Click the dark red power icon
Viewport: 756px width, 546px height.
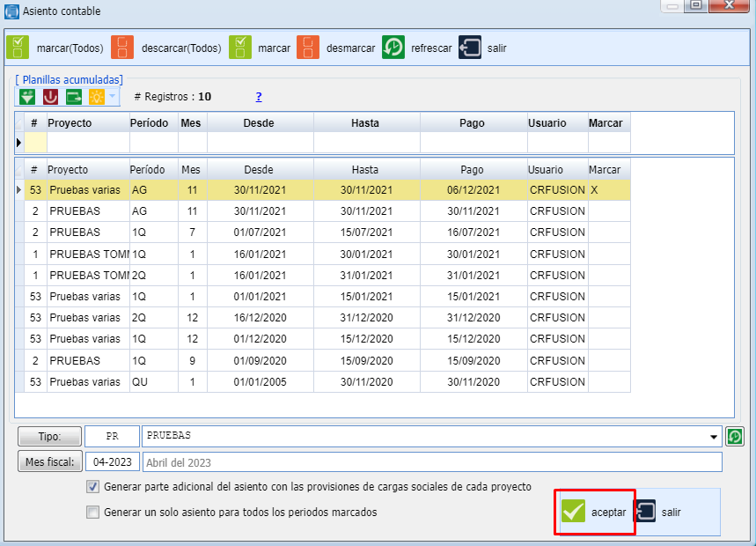[x=50, y=97]
